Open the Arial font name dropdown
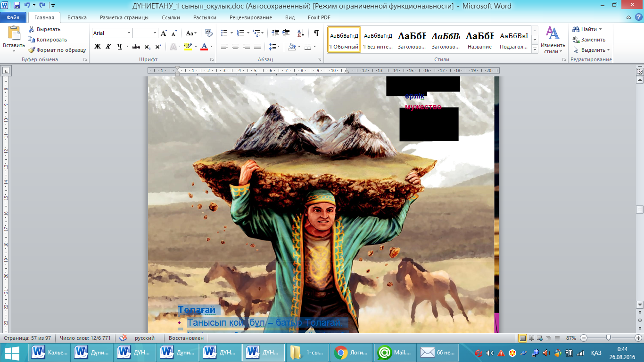This screenshot has width=644, height=362. click(x=129, y=33)
